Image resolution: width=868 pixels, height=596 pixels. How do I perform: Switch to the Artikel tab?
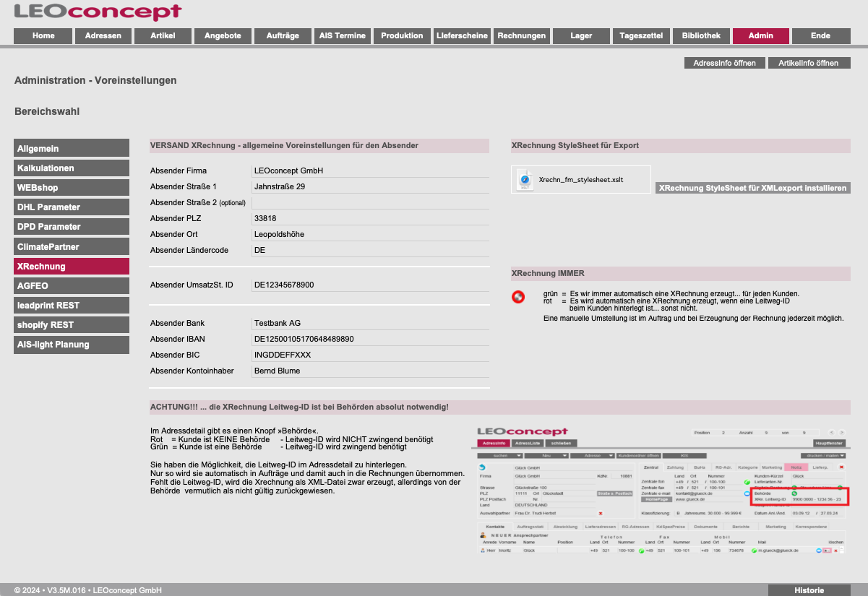click(x=163, y=35)
